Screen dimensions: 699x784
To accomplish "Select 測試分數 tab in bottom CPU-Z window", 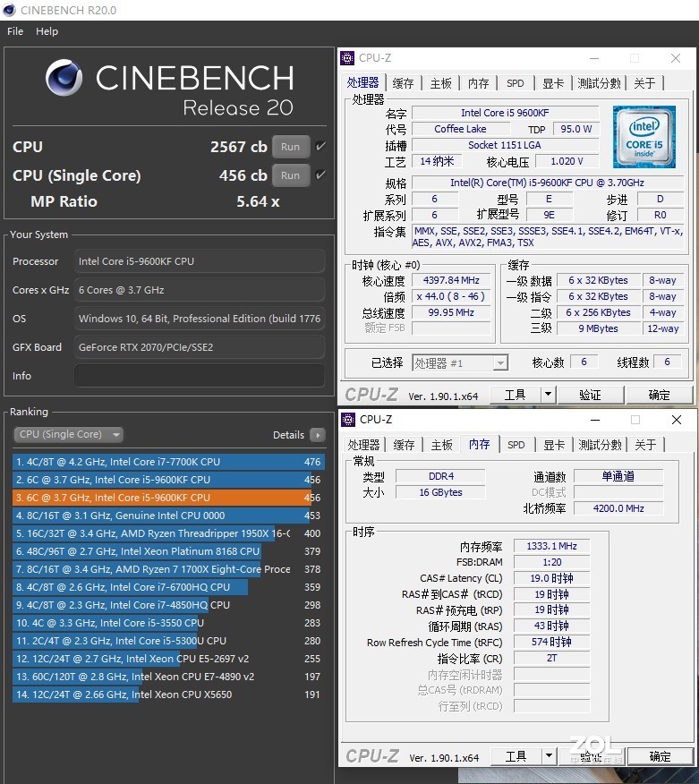I will 600,445.
